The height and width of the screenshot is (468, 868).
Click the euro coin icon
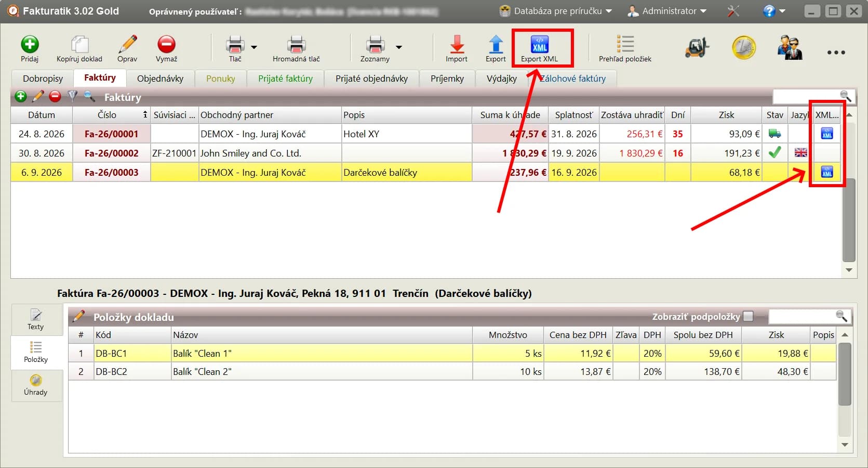click(744, 48)
